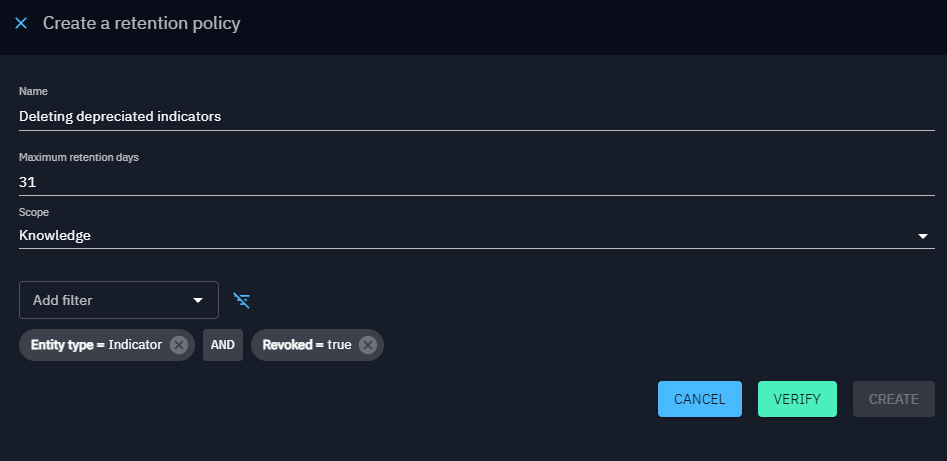Toggle the AND operator between filters
The width and height of the screenshot is (947, 461).
223,345
